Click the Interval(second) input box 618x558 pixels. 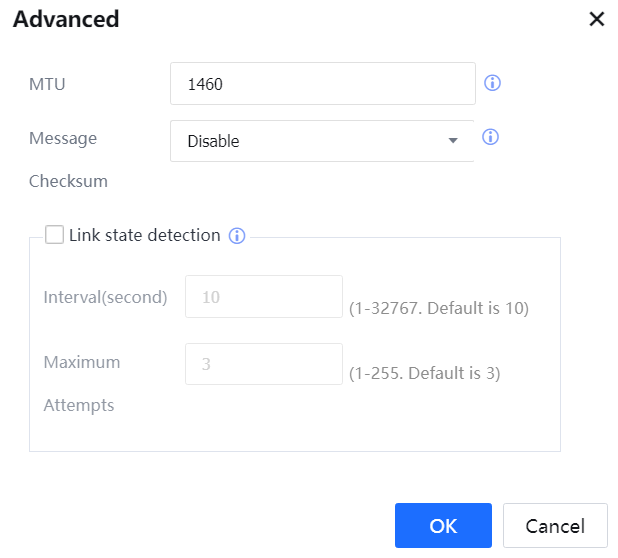pyautogui.click(x=264, y=297)
